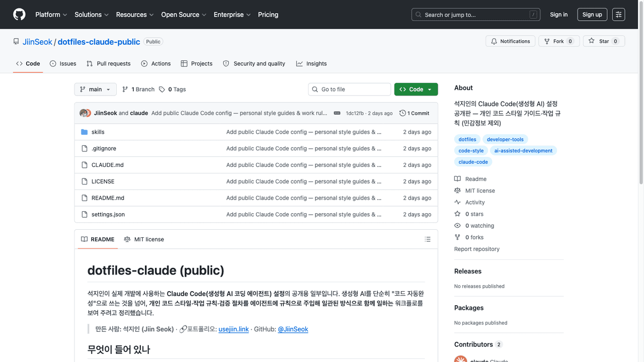644x362 pixels.
Task: Click the eye icon next to 0 watching
Action: 457,226
